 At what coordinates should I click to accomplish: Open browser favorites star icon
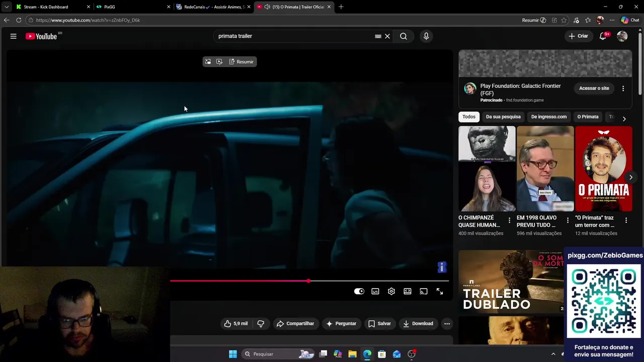[588, 20]
